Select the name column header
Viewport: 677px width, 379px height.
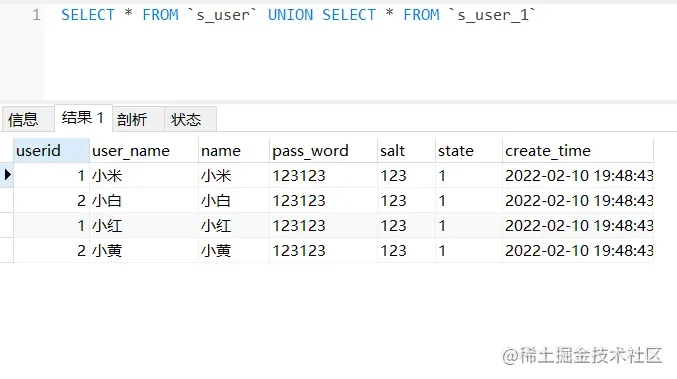pyautogui.click(x=234, y=151)
